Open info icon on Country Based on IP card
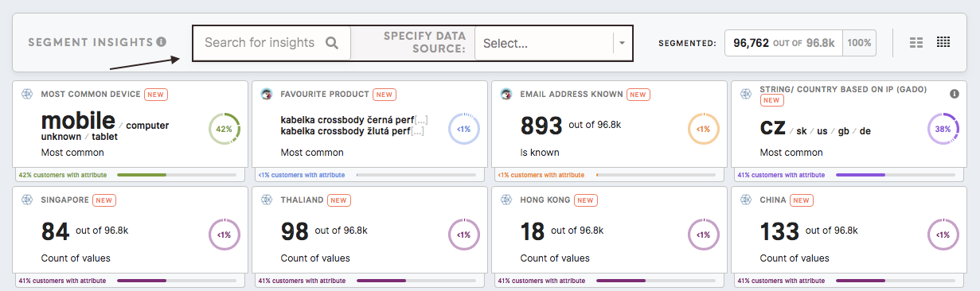This screenshot has width=980, height=291. [x=954, y=94]
